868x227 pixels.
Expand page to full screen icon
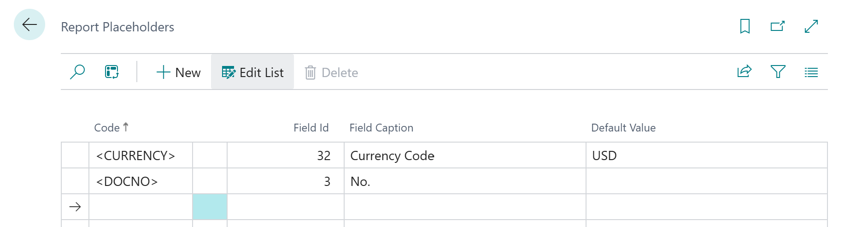coord(811,26)
